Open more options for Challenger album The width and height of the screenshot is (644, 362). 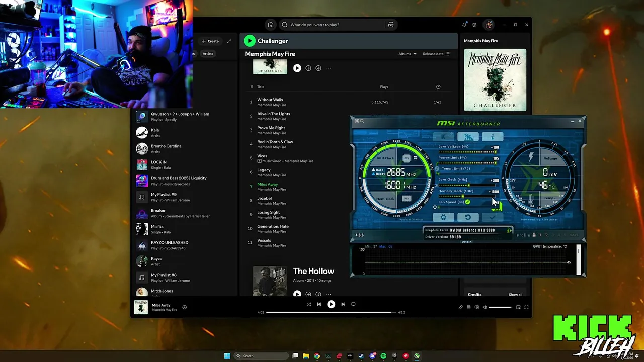(x=329, y=68)
